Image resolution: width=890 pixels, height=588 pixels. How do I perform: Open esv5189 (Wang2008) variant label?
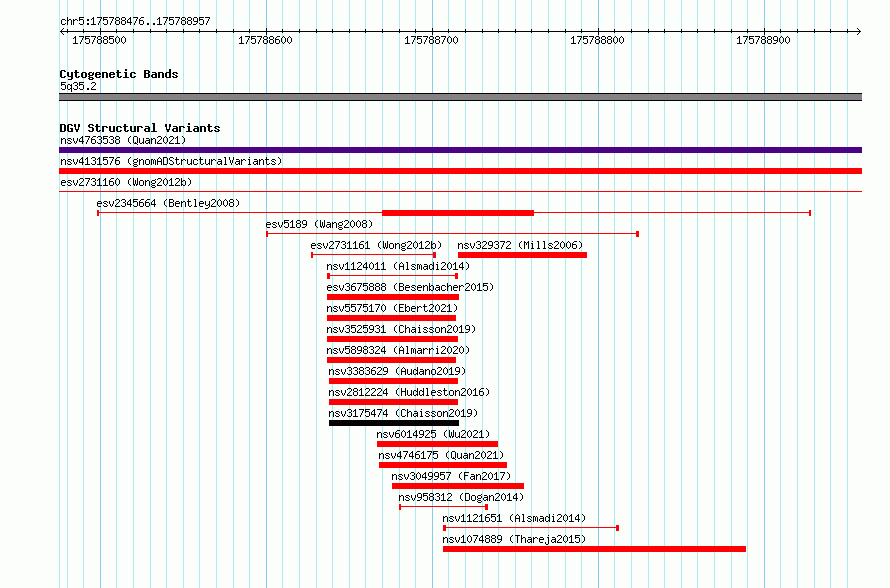pos(319,224)
